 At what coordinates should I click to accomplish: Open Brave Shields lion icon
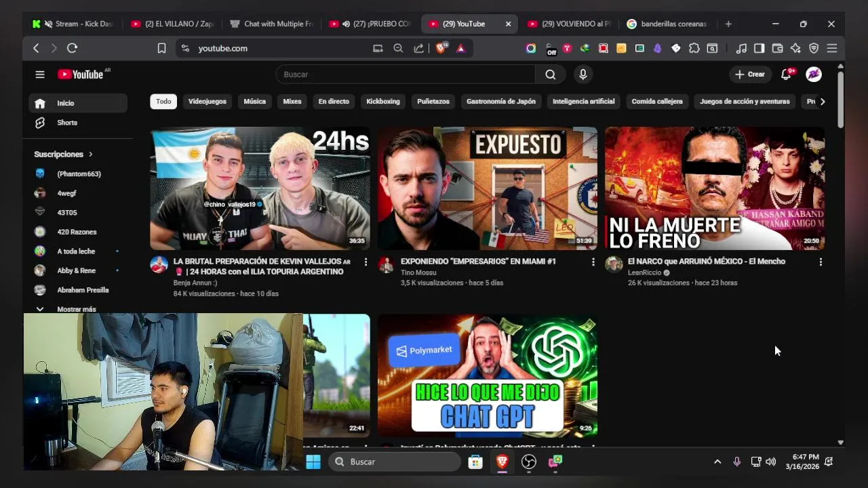click(x=441, y=48)
